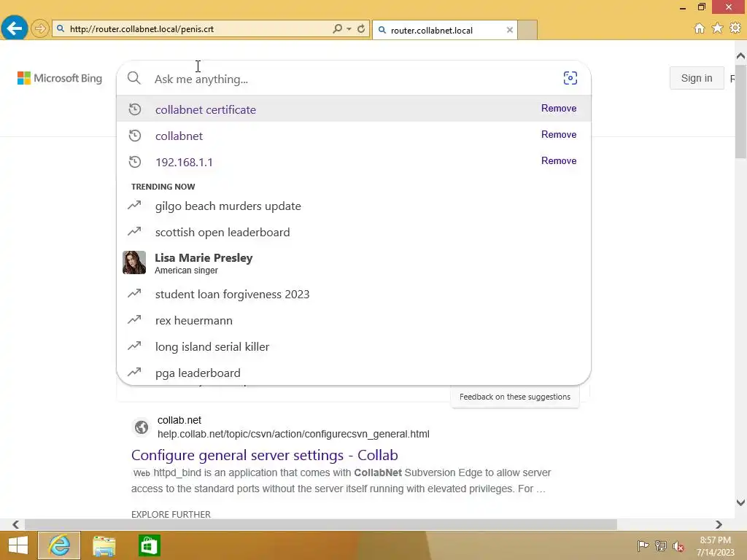Pick the collabnet history suggestion
This screenshot has height=560, width=747.
click(x=354, y=136)
